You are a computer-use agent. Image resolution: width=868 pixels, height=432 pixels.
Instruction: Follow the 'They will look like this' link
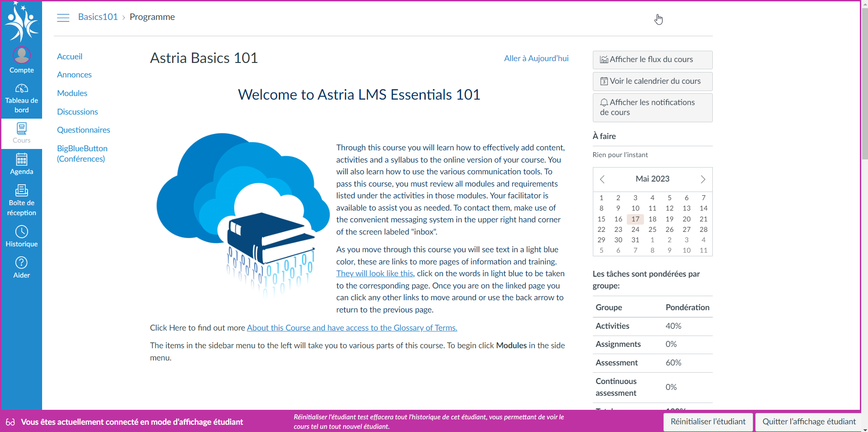(375, 274)
